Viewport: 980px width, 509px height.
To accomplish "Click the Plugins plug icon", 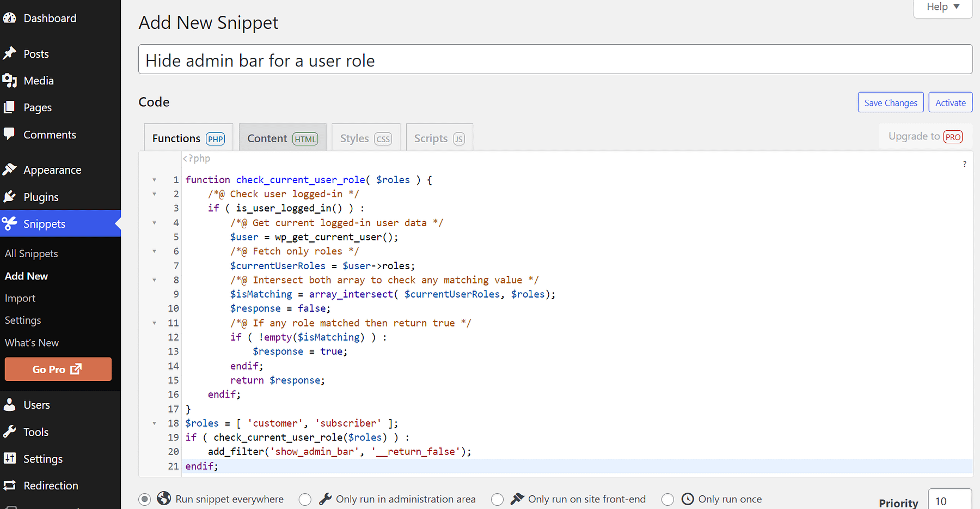I will pos(9,197).
